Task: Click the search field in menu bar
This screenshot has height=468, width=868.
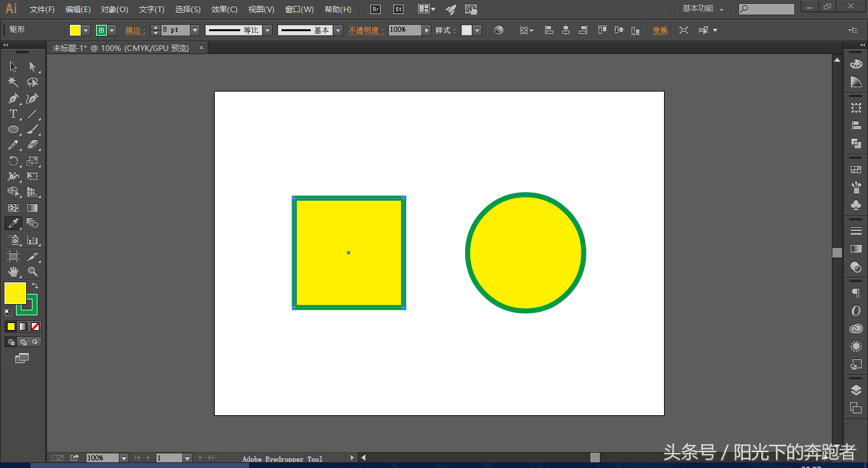Action: [766, 9]
